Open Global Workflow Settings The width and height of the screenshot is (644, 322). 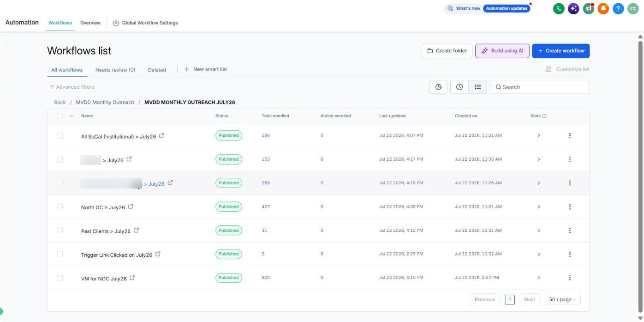click(x=145, y=23)
